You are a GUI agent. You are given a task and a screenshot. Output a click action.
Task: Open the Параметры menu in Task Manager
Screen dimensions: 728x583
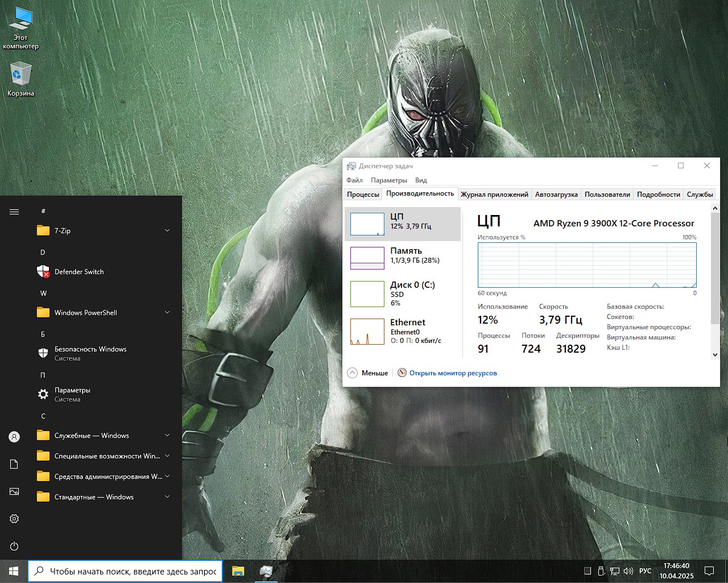(x=389, y=180)
